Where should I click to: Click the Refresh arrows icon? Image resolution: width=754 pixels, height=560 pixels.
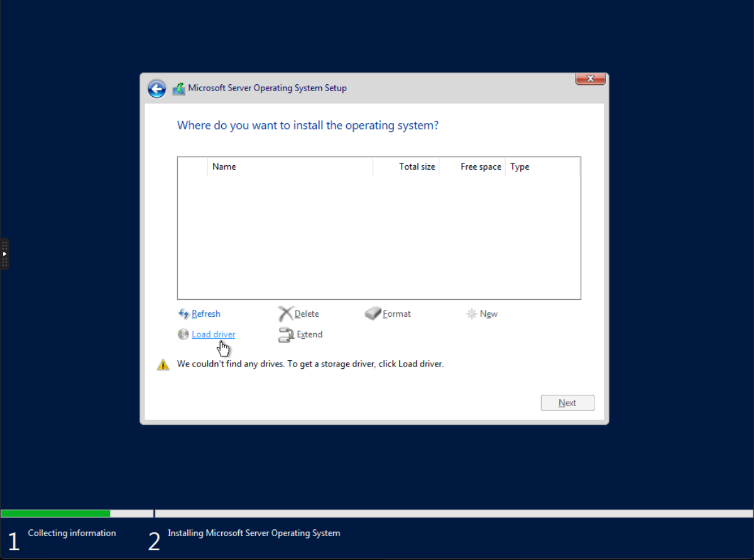[x=183, y=314]
